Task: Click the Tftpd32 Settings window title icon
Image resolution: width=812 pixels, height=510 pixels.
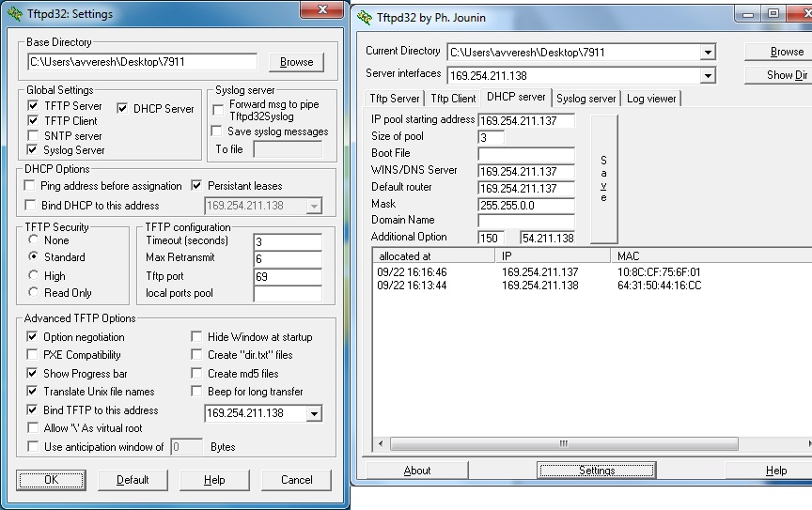Action: click(15, 14)
